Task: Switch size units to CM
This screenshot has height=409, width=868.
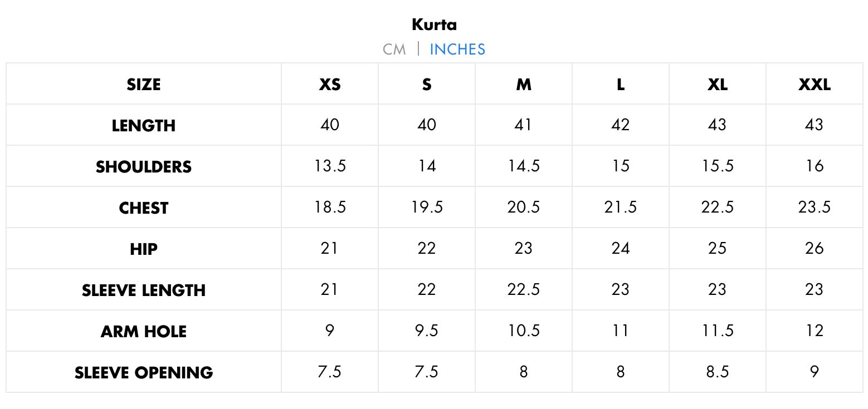Action: click(x=394, y=50)
